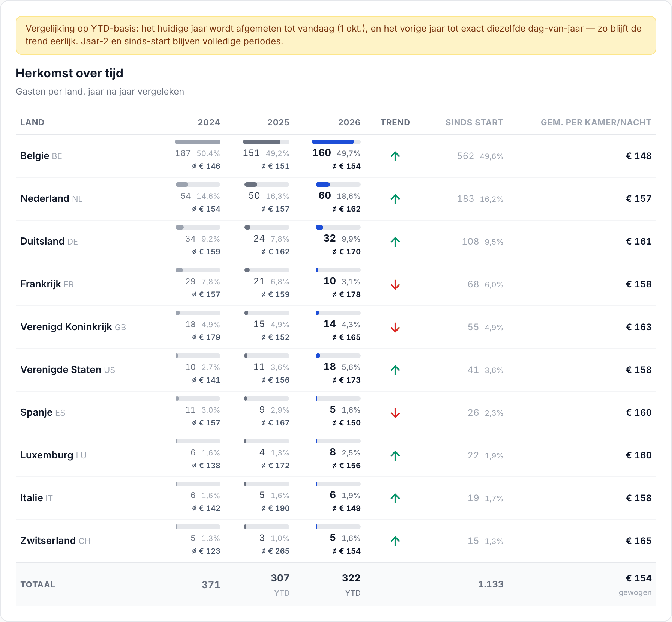
Task: Click the red down arrow for Verenigd Koninkrijk
Action: click(395, 328)
